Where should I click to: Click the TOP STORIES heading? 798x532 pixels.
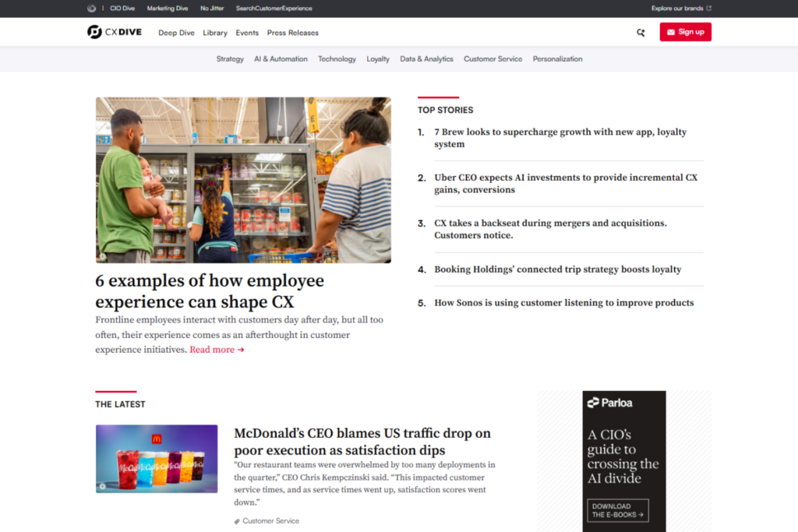pyautogui.click(x=445, y=110)
